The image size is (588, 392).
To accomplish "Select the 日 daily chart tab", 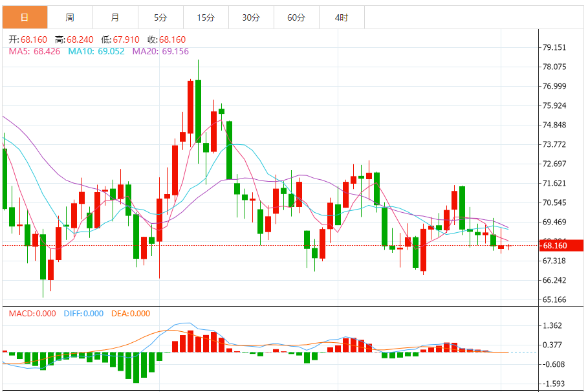I will point(25,17).
